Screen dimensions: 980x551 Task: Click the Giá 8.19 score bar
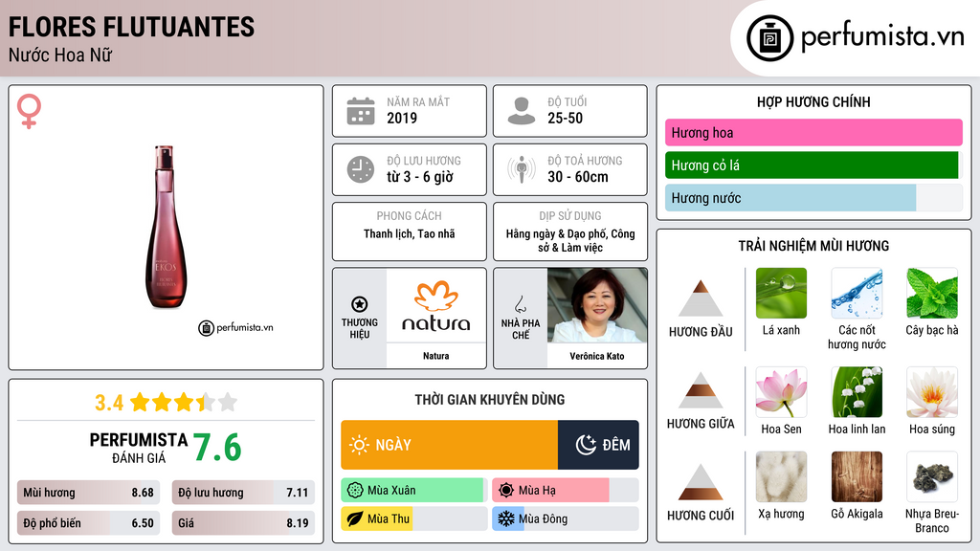tap(243, 523)
